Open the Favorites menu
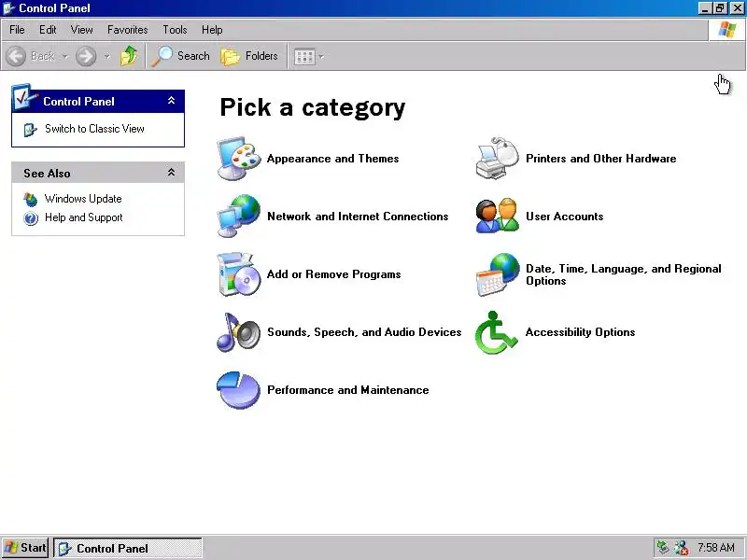The height and width of the screenshot is (560, 747). click(x=128, y=30)
